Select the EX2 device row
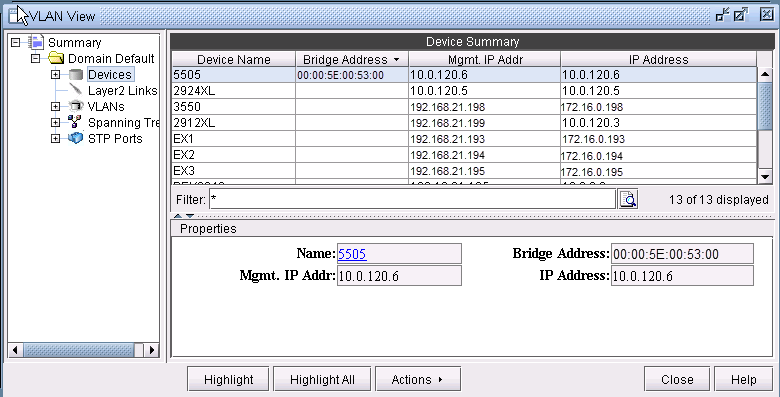This screenshot has width=780, height=397. click(x=465, y=155)
